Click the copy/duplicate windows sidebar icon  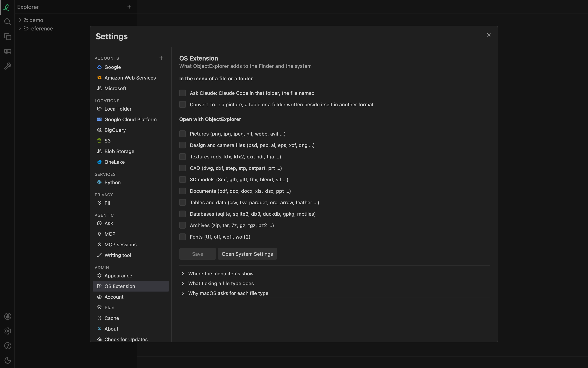coord(8,37)
